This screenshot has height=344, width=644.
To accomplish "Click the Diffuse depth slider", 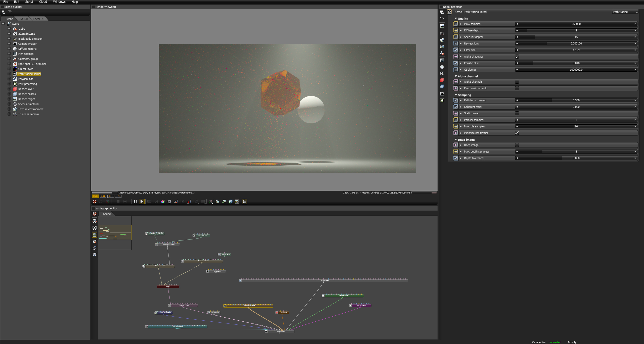I will point(576,30).
